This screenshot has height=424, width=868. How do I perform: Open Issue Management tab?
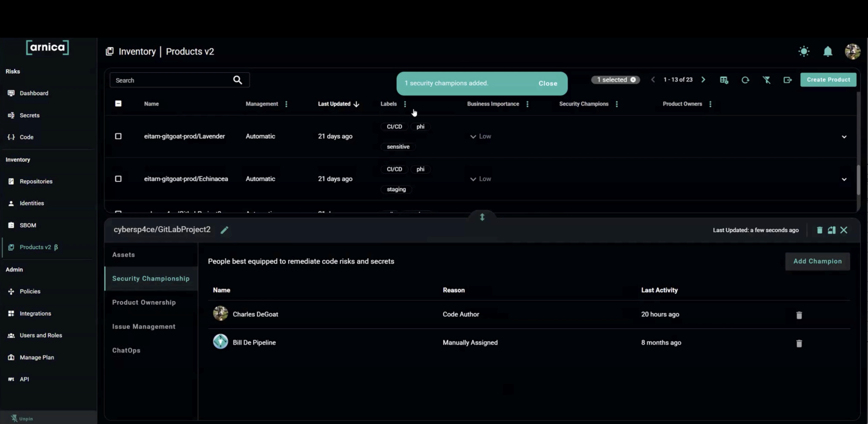click(144, 326)
